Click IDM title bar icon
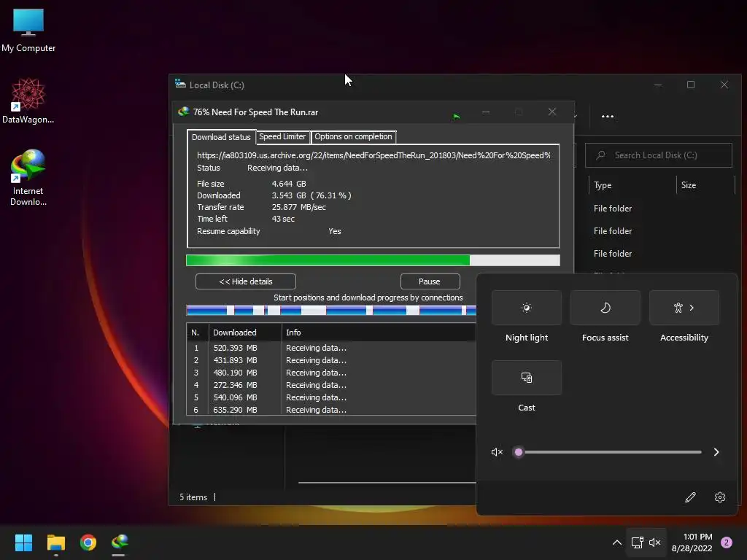Viewport: 747px width, 560px height. [183, 112]
